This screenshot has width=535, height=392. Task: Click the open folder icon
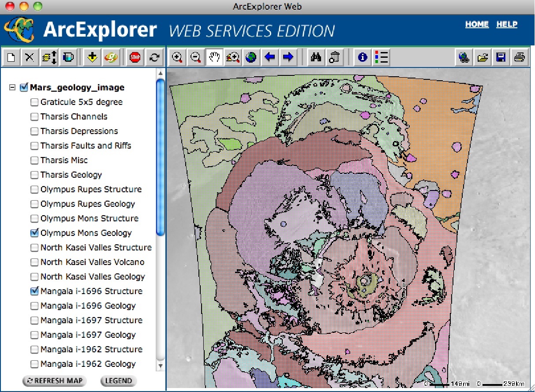coord(483,57)
